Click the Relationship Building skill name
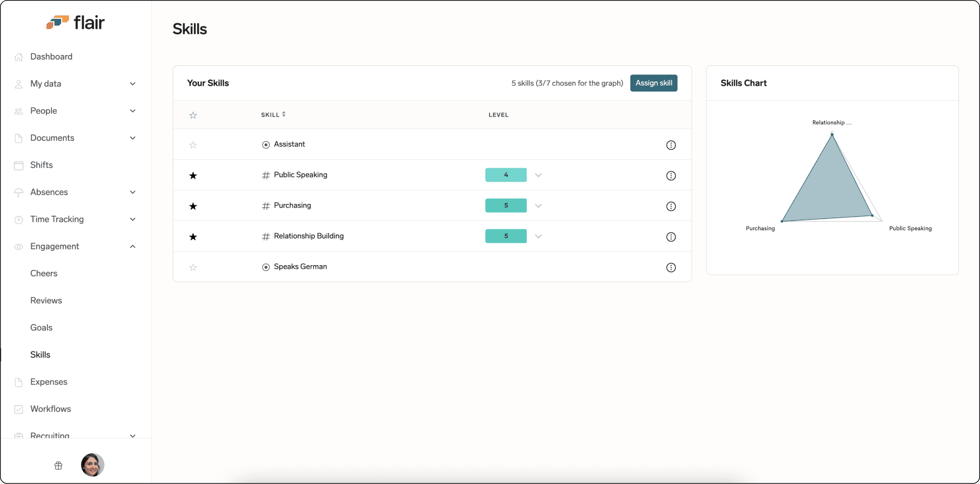Viewport: 980px width, 484px height. 309,236
